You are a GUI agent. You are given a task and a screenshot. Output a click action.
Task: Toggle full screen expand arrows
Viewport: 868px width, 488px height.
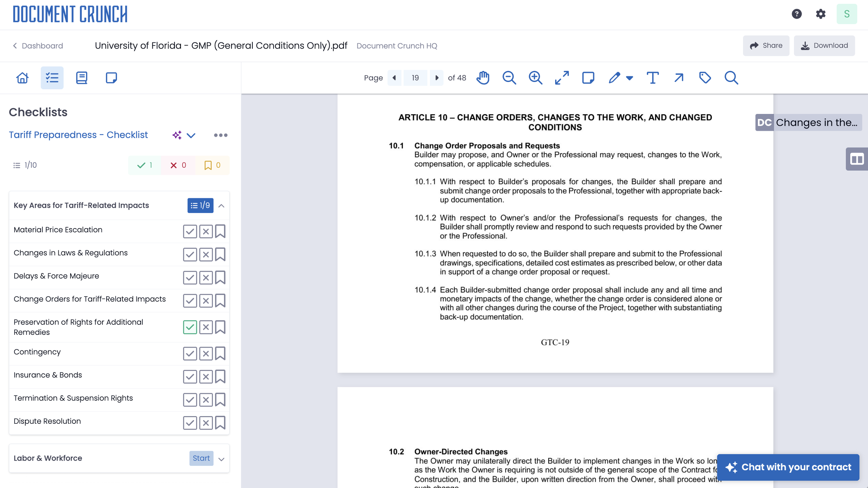pyautogui.click(x=562, y=78)
